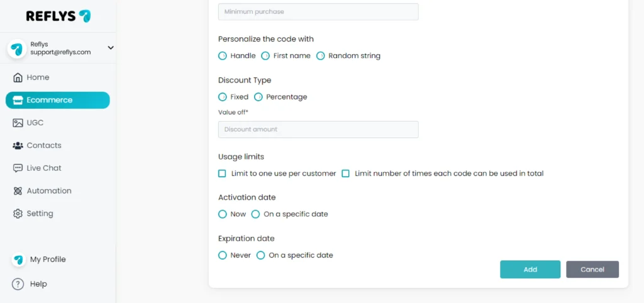Screen dimensions: 644x303
Task: Click the Home house icon
Action: pyautogui.click(x=18, y=77)
